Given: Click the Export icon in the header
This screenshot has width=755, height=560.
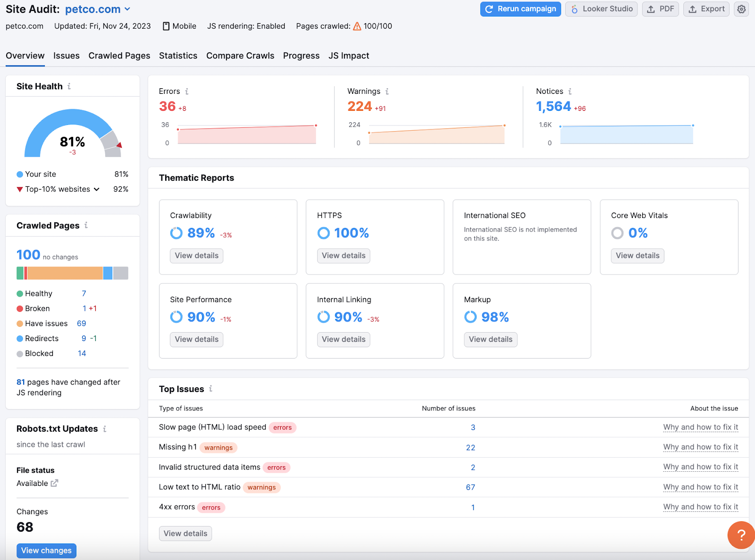Looking at the screenshot, I should pyautogui.click(x=692, y=9).
